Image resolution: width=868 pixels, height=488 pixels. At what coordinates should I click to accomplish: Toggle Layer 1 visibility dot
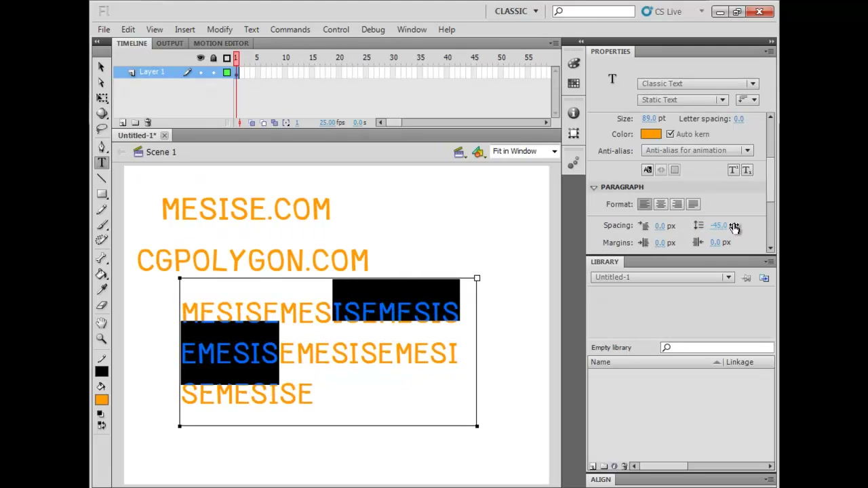coord(201,73)
